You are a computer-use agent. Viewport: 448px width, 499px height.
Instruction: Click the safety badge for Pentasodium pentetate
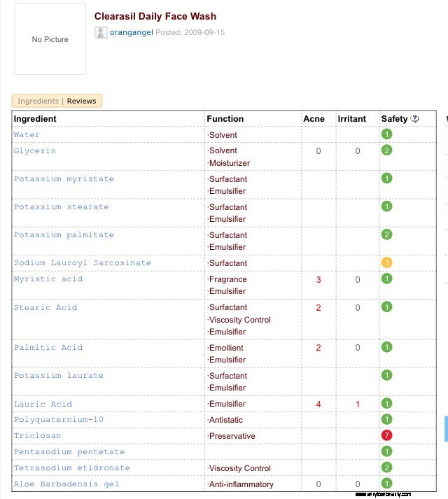pos(386,451)
